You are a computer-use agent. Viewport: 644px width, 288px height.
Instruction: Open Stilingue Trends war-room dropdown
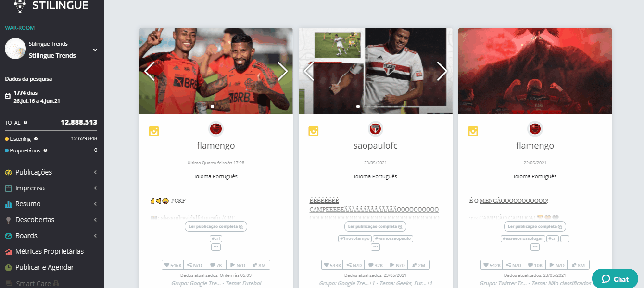point(95,50)
